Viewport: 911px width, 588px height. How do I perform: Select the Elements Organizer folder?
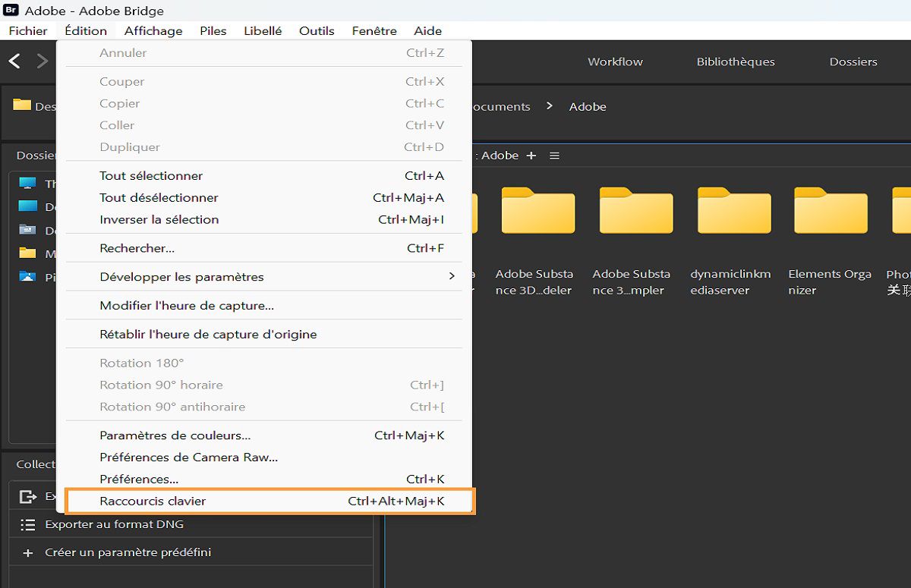tap(831, 210)
